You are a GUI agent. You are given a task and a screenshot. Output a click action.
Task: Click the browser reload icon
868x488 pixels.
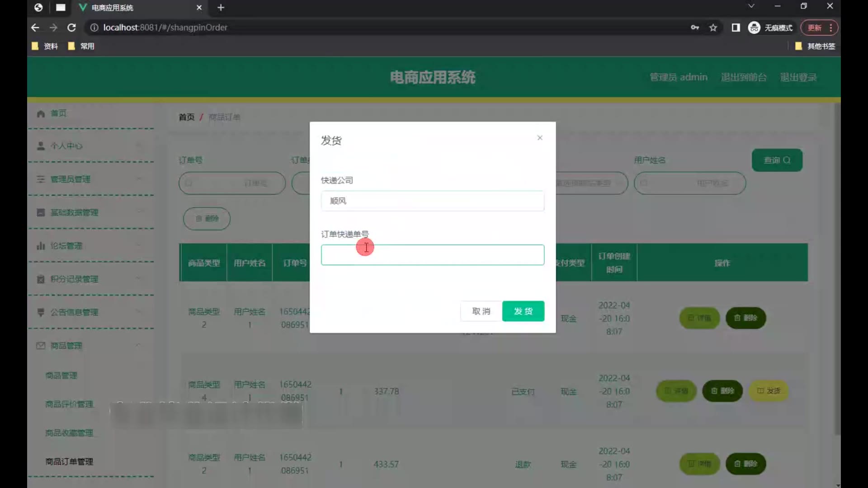point(71,28)
